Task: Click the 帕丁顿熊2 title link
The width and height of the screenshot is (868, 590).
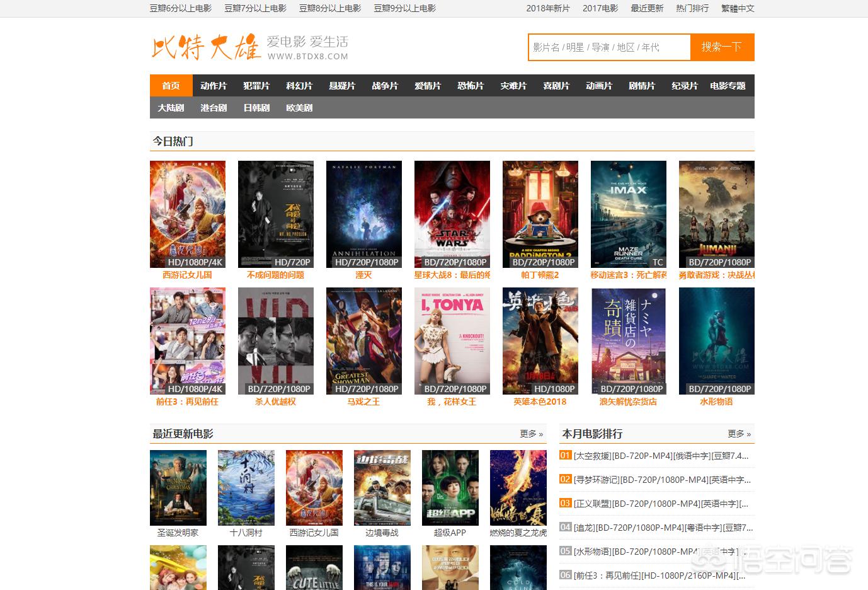Action: (540, 275)
